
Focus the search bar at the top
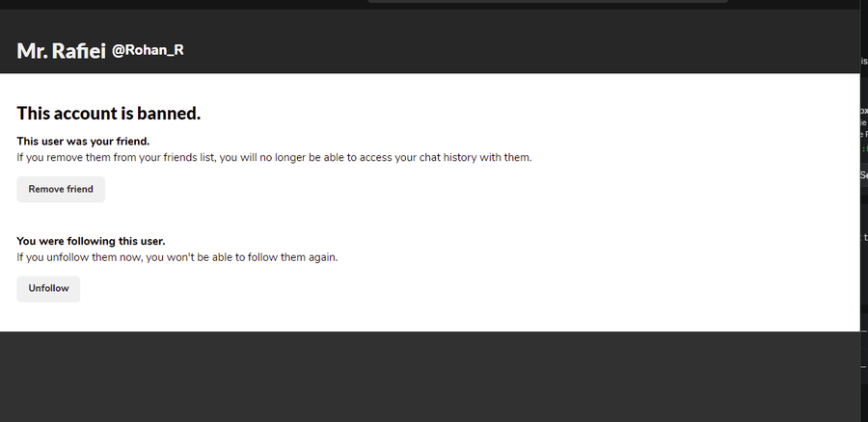pyautogui.click(x=547, y=2)
